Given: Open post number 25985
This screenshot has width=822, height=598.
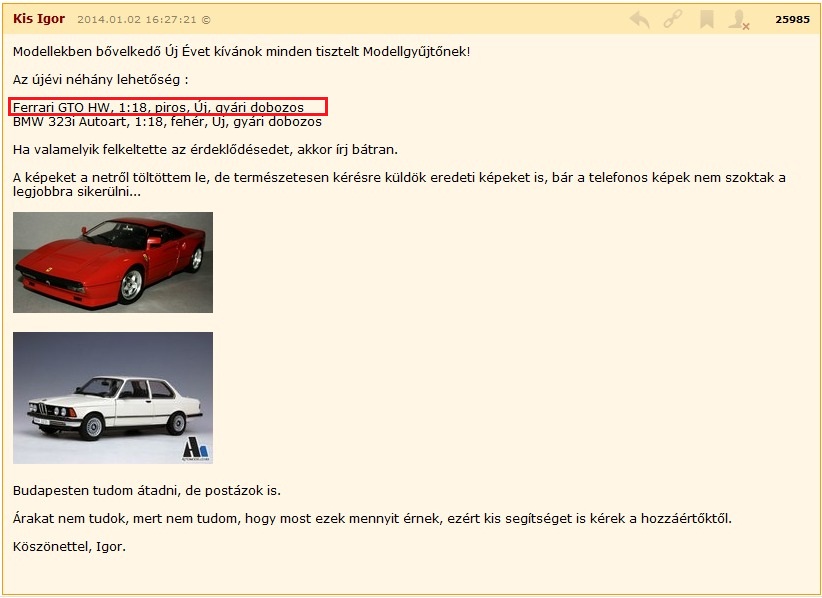Looking at the screenshot, I should (792, 19).
